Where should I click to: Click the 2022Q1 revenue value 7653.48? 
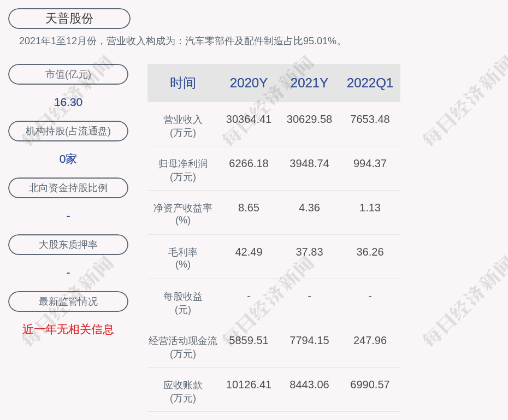pyautogui.click(x=370, y=119)
